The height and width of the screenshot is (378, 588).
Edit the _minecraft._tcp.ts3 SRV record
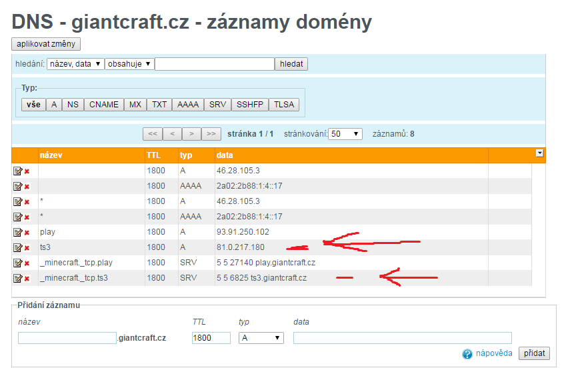tap(17, 278)
